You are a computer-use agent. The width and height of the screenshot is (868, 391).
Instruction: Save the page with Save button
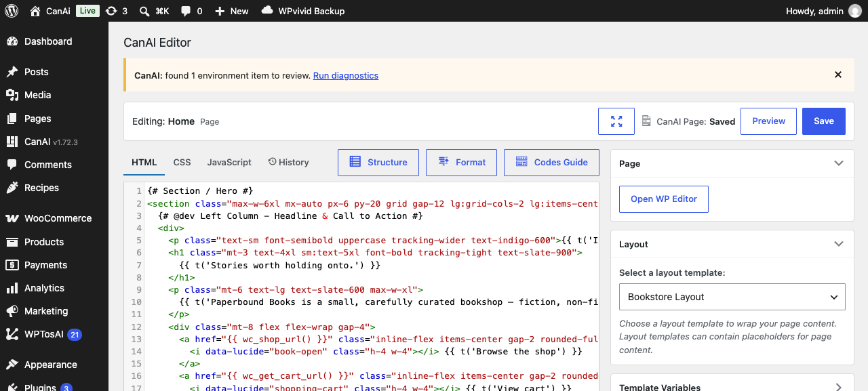coord(824,121)
